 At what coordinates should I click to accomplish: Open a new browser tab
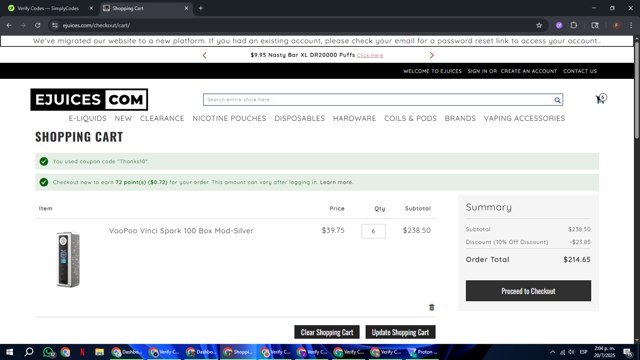(200, 8)
